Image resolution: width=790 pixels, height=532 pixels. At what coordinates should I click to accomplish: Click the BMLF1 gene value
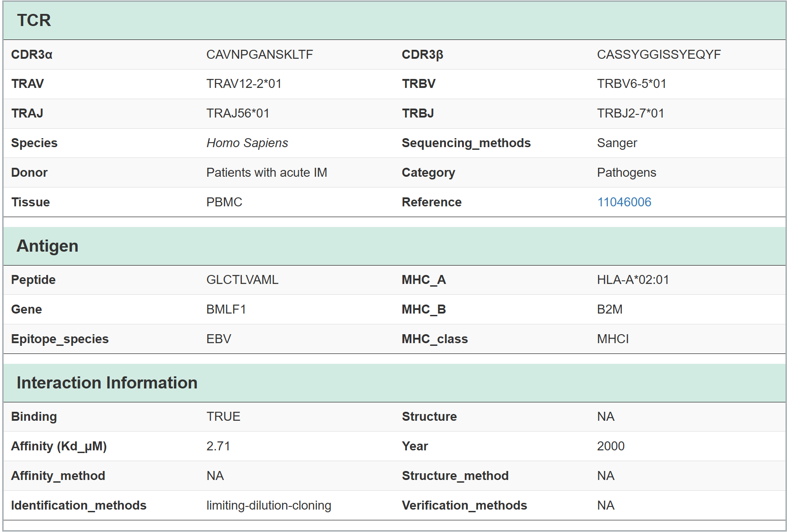pyautogui.click(x=226, y=310)
